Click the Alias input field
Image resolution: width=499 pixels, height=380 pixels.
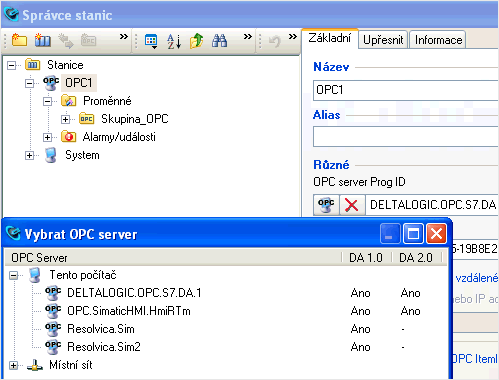click(406, 136)
